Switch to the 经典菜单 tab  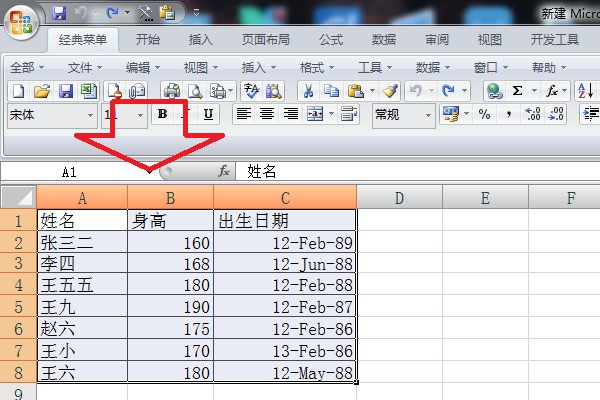pyautogui.click(x=83, y=39)
